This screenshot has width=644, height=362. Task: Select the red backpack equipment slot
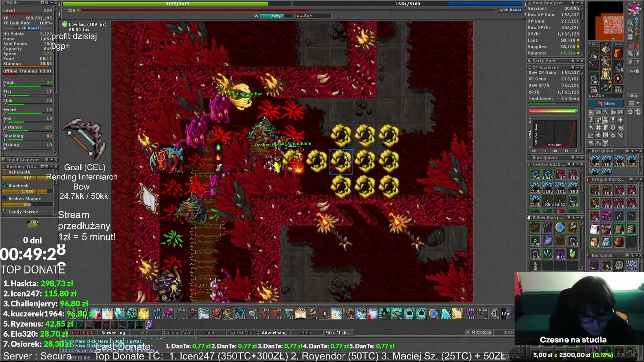coord(618,52)
